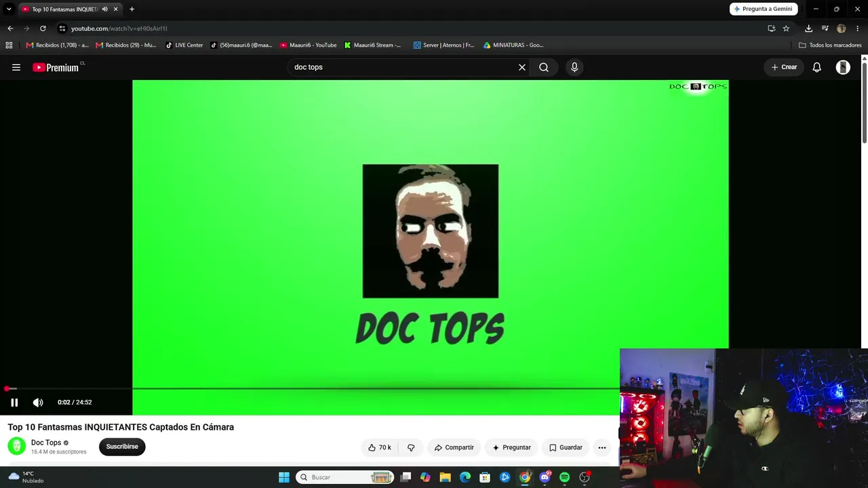The height and width of the screenshot is (488, 868).
Task: Open the YouTube account avatar menu
Action: [843, 67]
